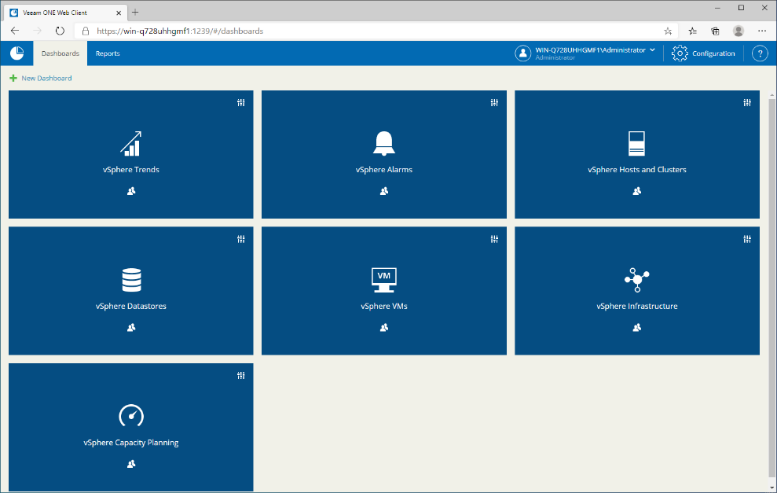
Task: Open the vSphere Alarms bell icon
Action: pos(384,144)
